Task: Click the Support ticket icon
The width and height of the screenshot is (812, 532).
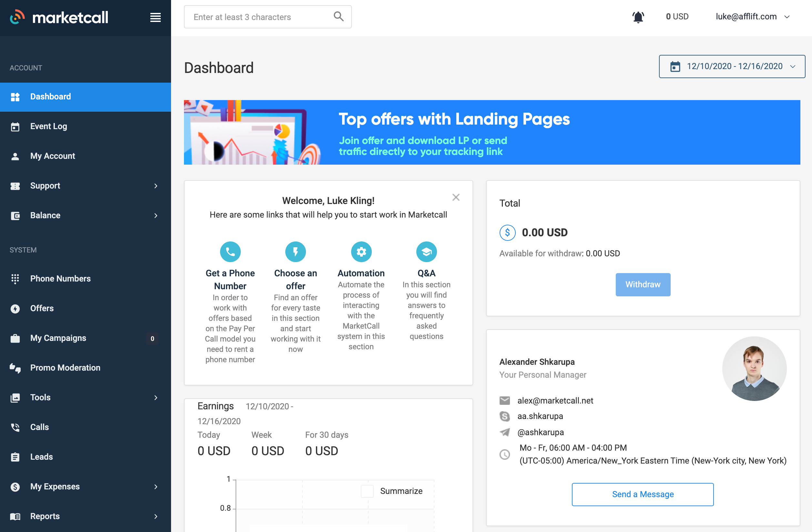Action: (15, 186)
